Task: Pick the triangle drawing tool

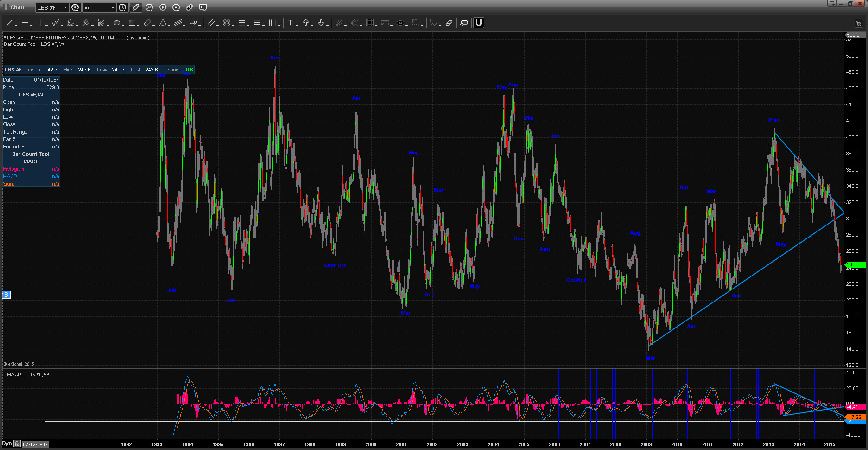Action: pyautogui.click(x=163, y=23)
